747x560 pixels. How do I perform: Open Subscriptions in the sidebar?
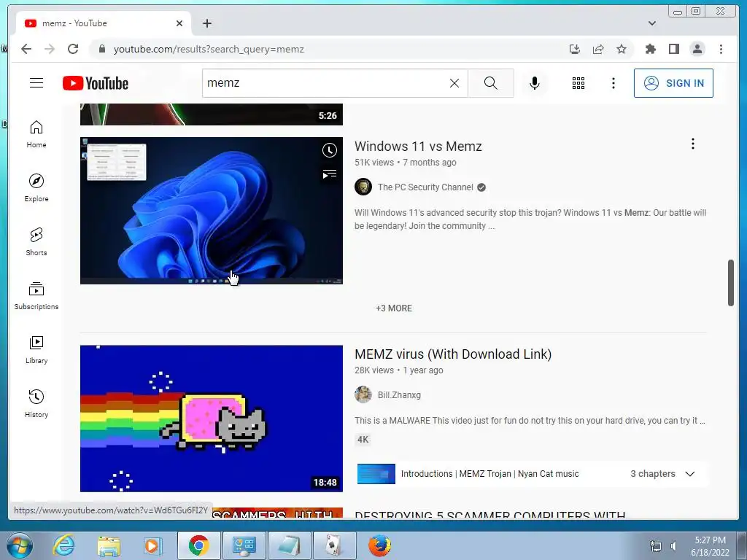(36, 296)
